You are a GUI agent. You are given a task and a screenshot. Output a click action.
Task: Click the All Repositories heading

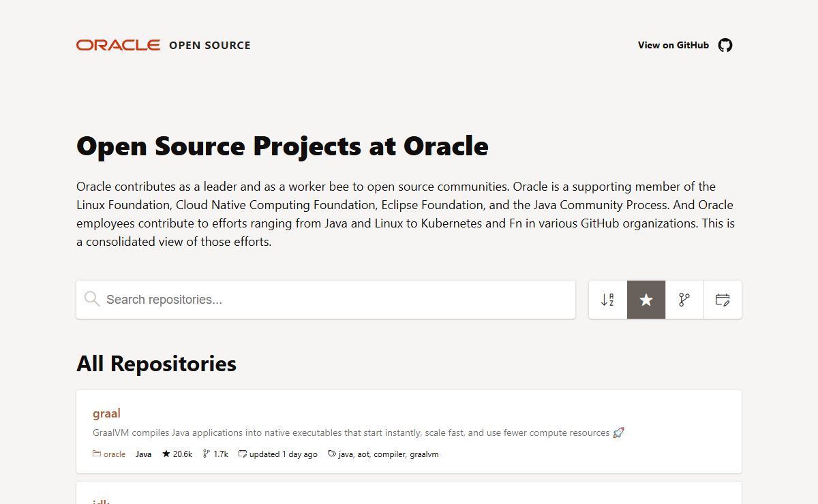tap(156, 364)
